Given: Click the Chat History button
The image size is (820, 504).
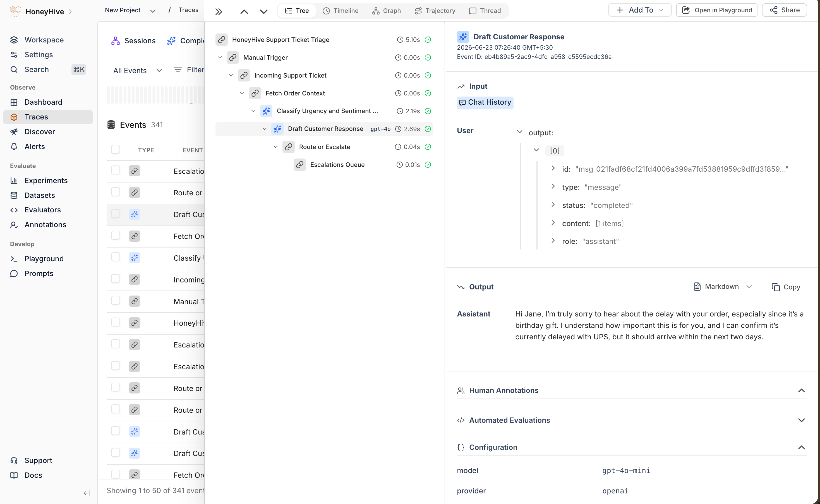Looking at the screenshot, I should click(x=485, y=102).
